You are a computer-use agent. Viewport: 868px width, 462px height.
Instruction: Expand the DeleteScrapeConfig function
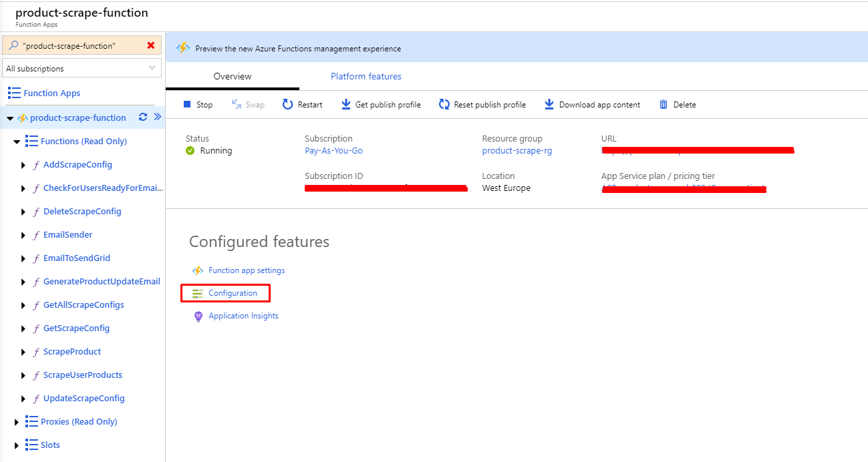click(x=24, y=212)
